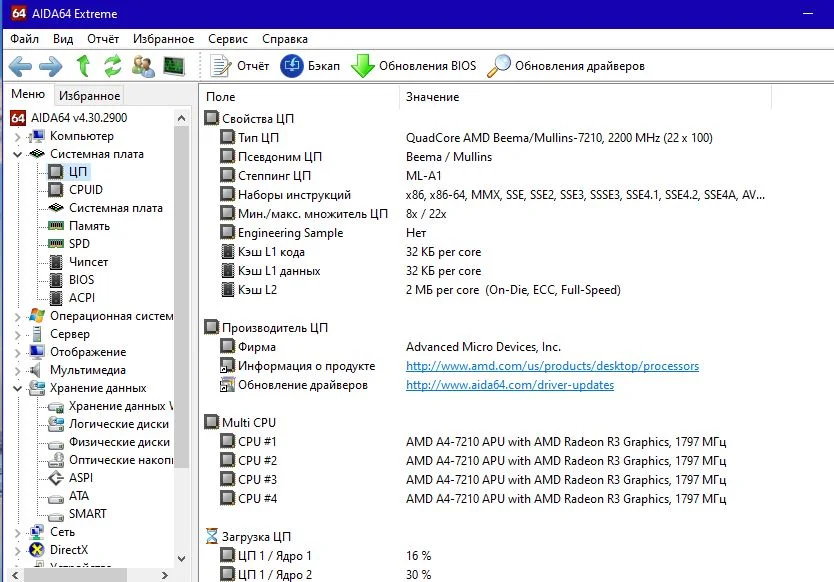This screenshot has width=834, height=582.
Task: Click the forward navigation arrow in toolbar
Action: 51,66
